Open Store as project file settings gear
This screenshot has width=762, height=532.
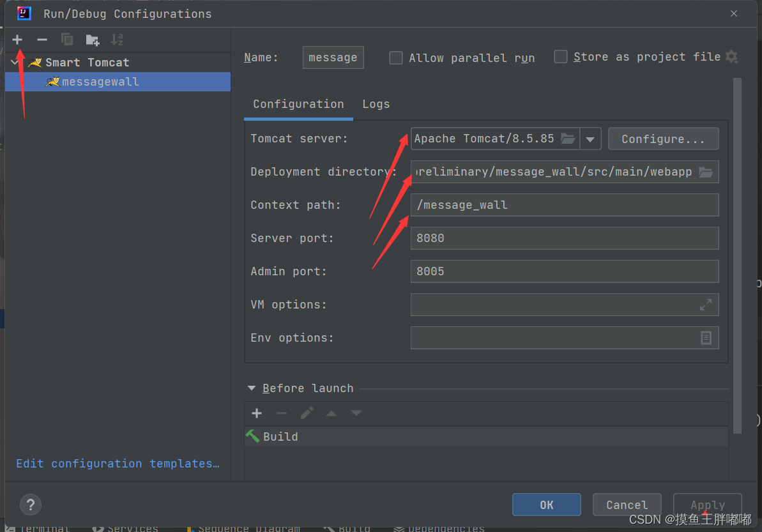(732, 57)
